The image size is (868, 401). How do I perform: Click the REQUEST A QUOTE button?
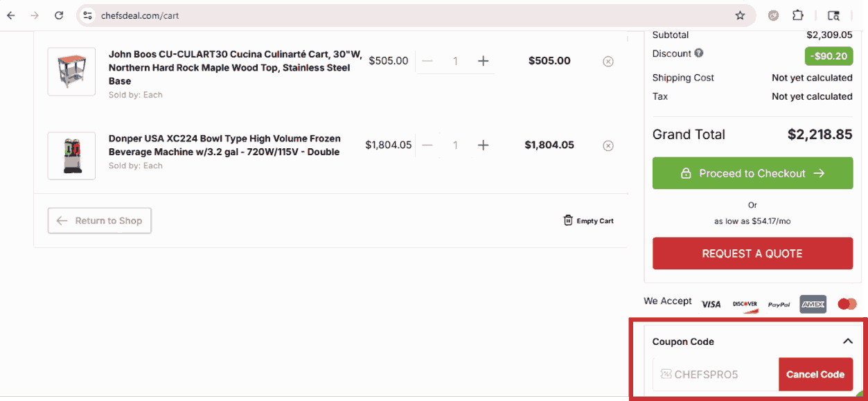click(x=752, y=253)
